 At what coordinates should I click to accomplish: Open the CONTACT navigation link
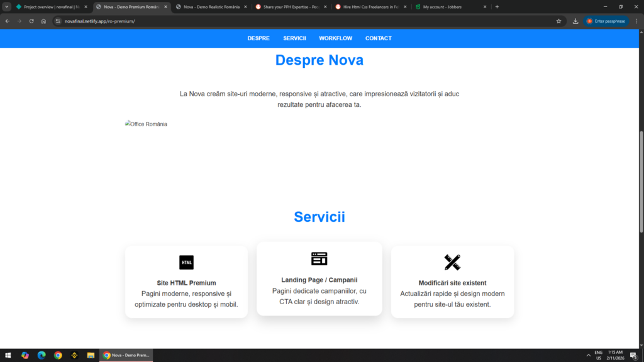click(378, 38)
